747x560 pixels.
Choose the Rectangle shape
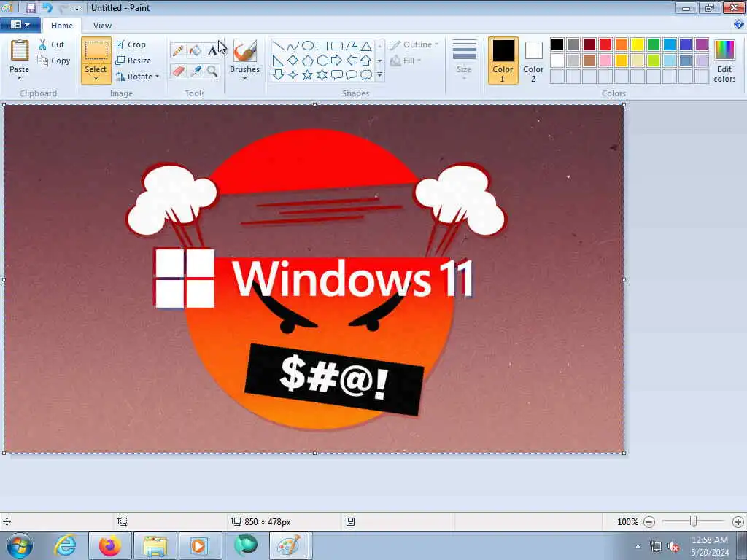pyautogui.click(x=322, y=46)
